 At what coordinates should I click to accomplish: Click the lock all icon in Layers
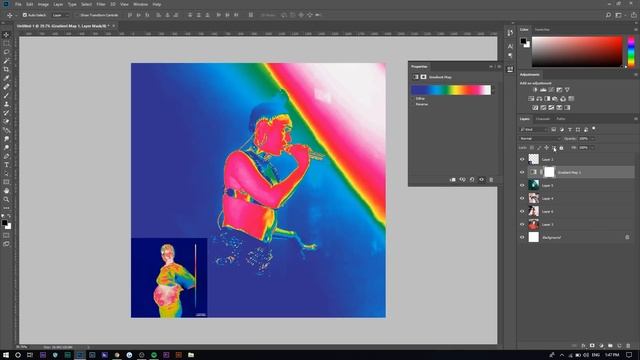click(561, 148)
